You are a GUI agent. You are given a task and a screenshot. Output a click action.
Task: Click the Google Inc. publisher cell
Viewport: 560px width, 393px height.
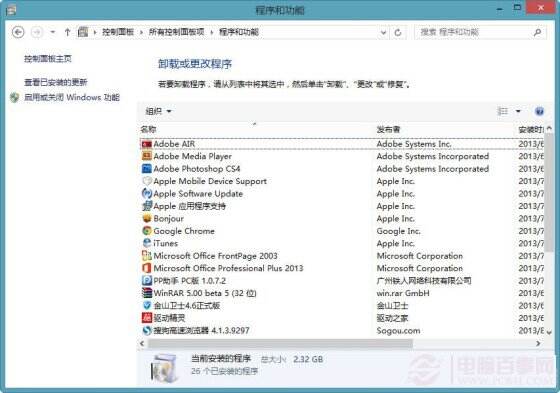point(398,231)
